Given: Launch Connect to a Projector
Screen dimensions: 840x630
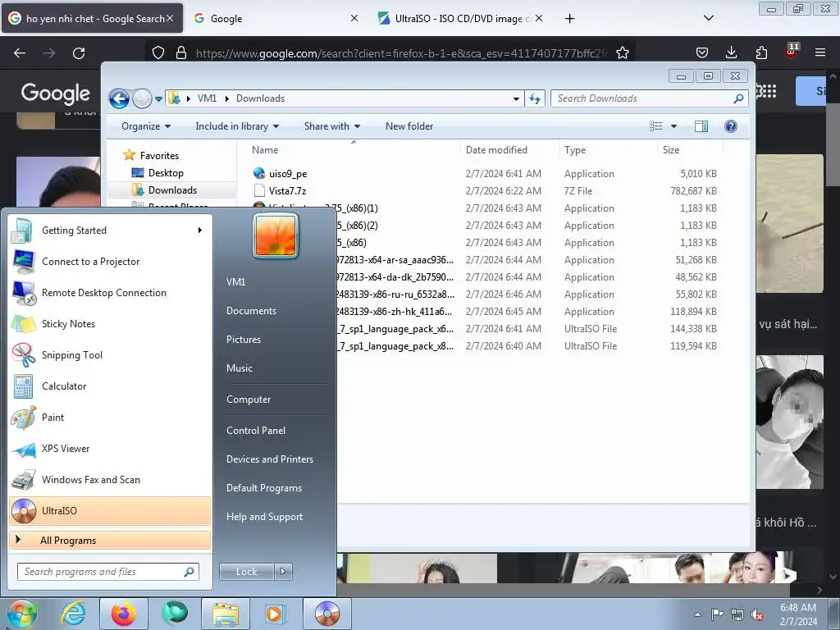Looking at the screenshot, I should [x=110, y=262].
